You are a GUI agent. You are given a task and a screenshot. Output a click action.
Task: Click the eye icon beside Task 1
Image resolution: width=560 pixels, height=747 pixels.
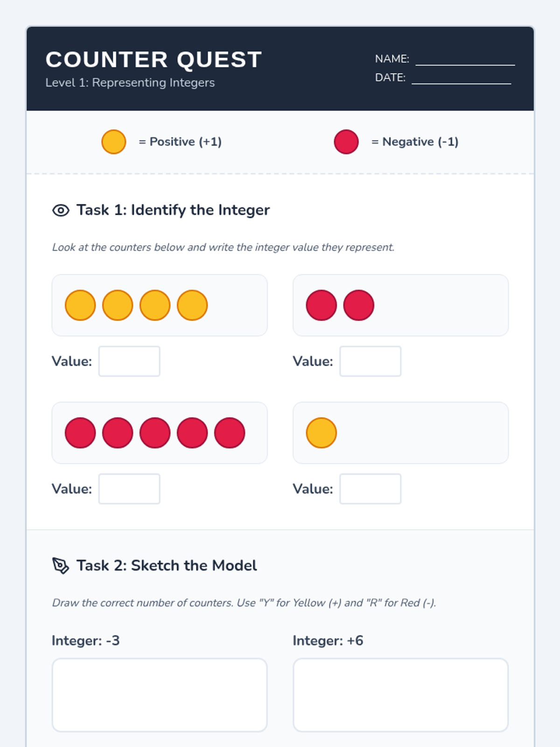61,211
